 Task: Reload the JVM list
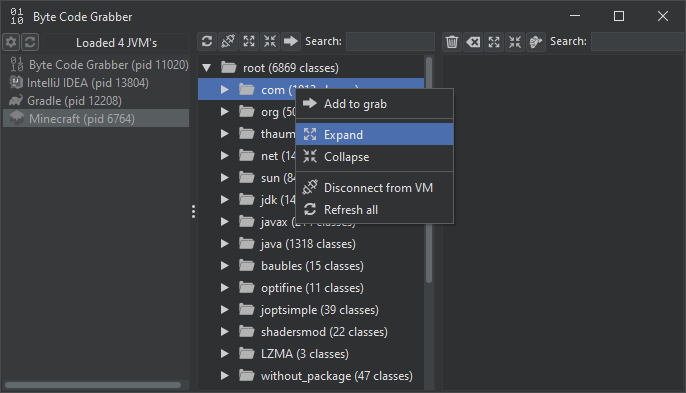pos(30,42)
